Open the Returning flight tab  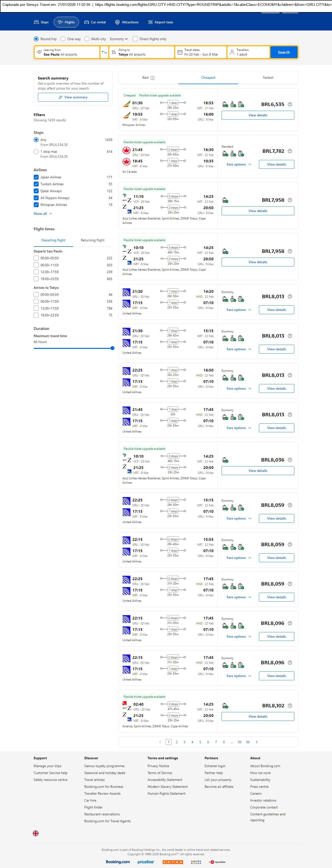[92, 240]
